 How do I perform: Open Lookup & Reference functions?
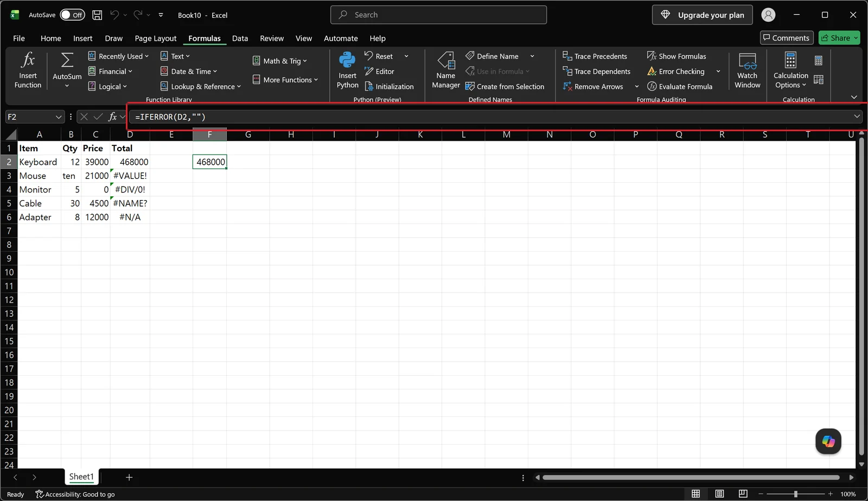pos(201,86)
